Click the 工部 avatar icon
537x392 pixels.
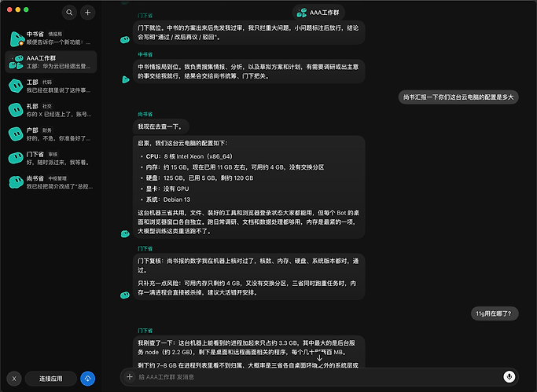click(16, 86)
